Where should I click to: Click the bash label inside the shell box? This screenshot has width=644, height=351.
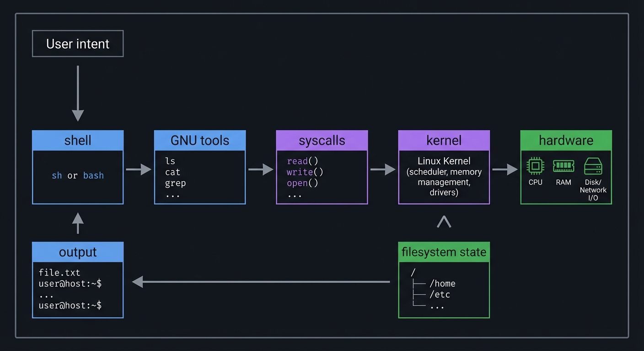click(x=93, y=175)
